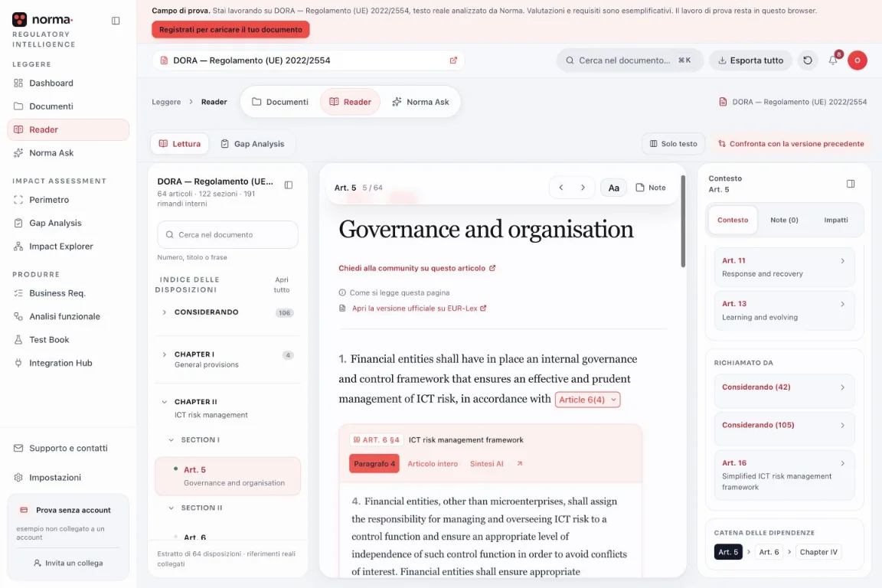Open the notifications bell
The width and height of the screenshot is (882, 588).
click(833, 60)
